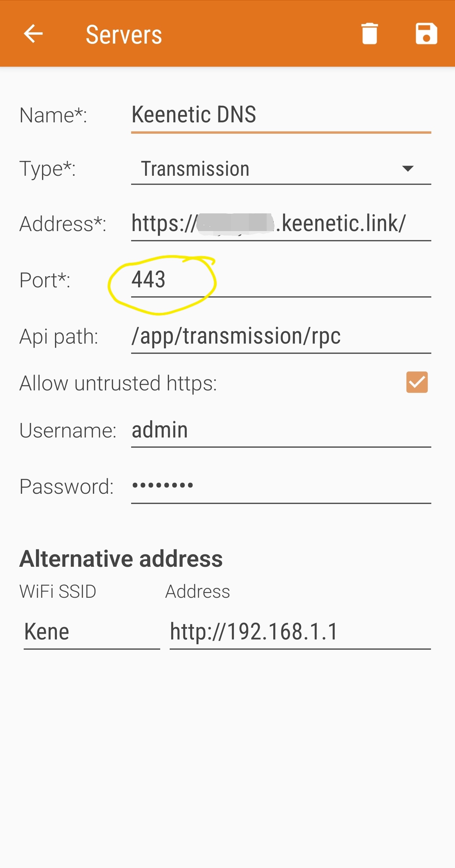Save server settings with floppy icon
The image size is (455, 868).
point(426,34)
